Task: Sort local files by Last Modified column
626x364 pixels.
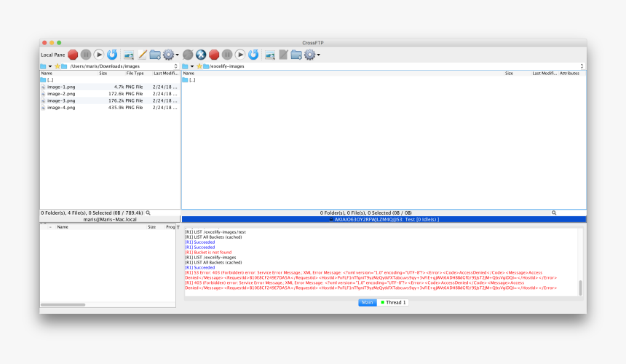Action: 166,74
